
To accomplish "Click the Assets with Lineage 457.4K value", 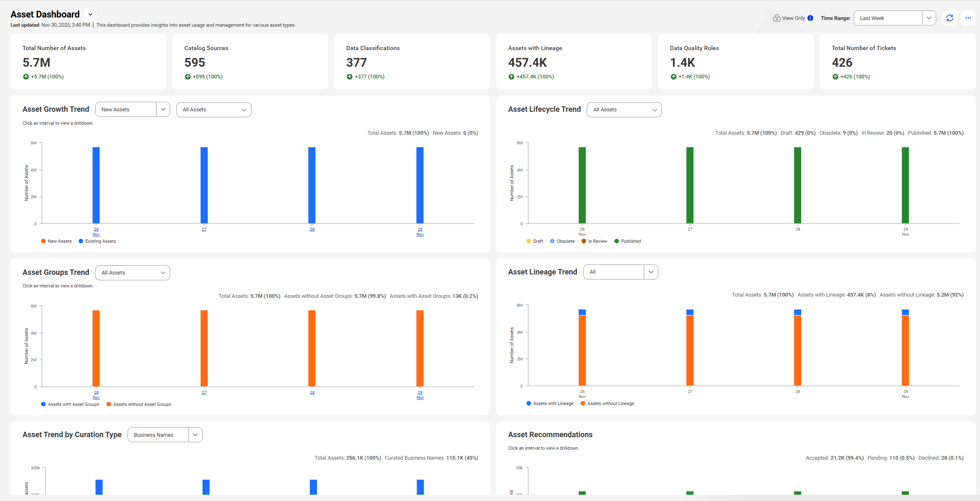I will pos(528,63).
